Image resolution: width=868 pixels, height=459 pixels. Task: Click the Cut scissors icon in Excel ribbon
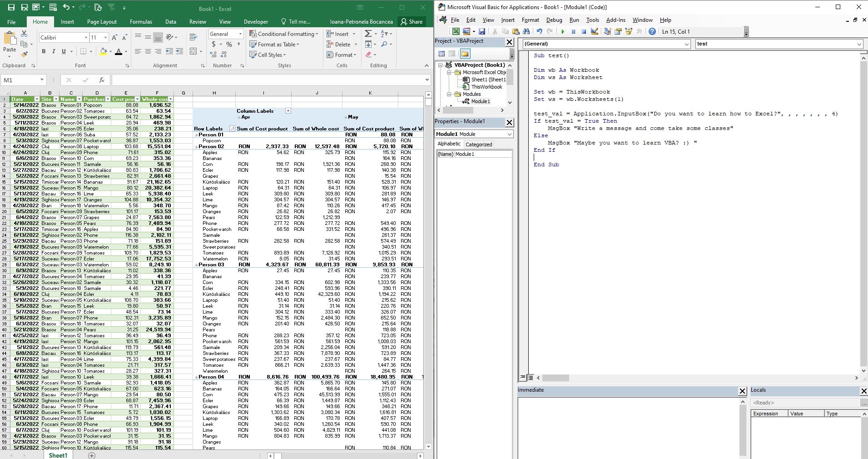pyautogui.click(x=24, y=34)
